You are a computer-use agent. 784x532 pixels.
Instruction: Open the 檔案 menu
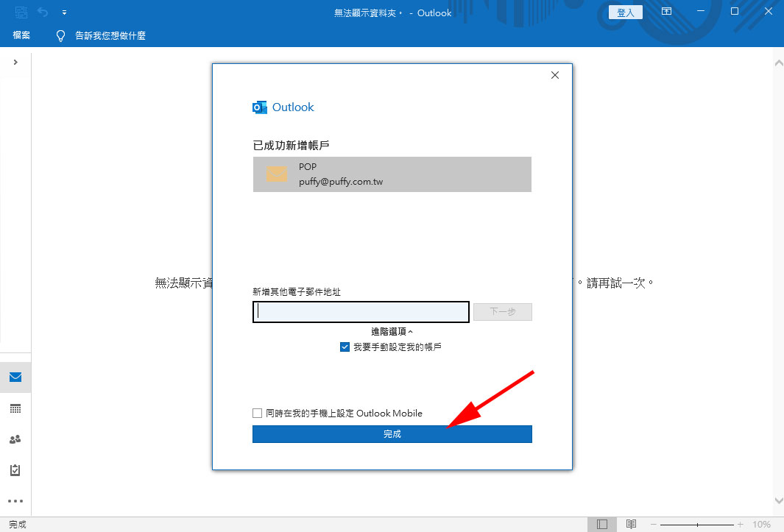click(x=21, y=35)
